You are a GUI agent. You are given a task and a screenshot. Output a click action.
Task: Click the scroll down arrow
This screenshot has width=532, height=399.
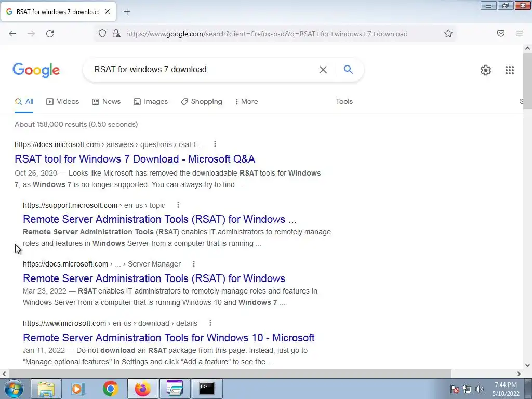click(527, 365)
